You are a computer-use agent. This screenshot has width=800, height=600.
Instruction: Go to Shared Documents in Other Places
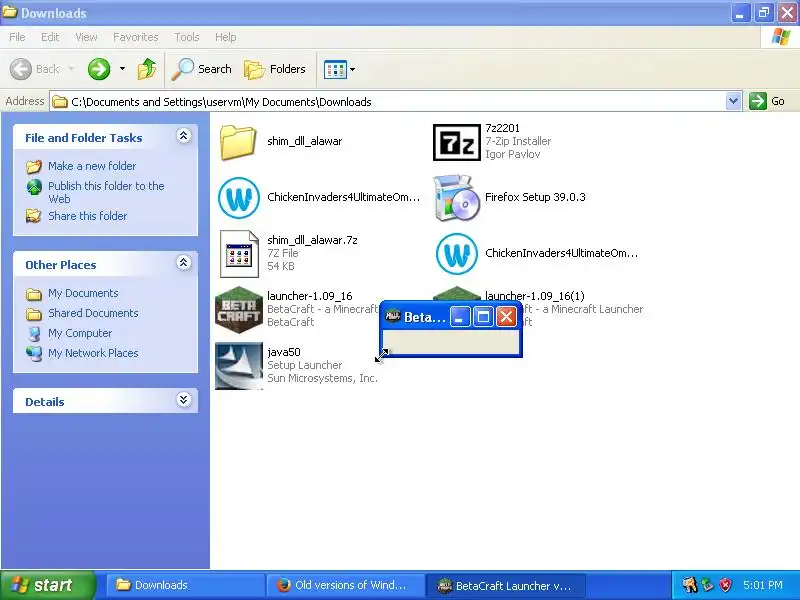tap(93, 313)
